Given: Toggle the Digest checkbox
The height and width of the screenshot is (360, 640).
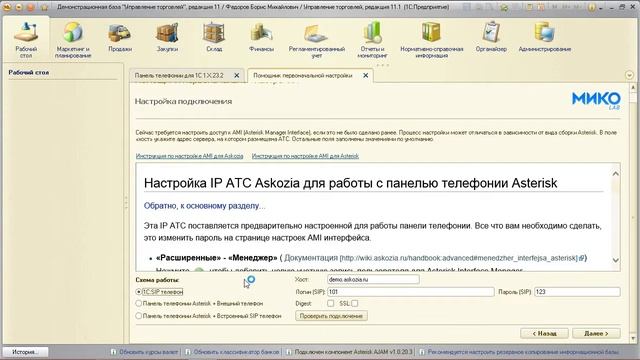Looking at the screenshot, I should click(331, 303).
